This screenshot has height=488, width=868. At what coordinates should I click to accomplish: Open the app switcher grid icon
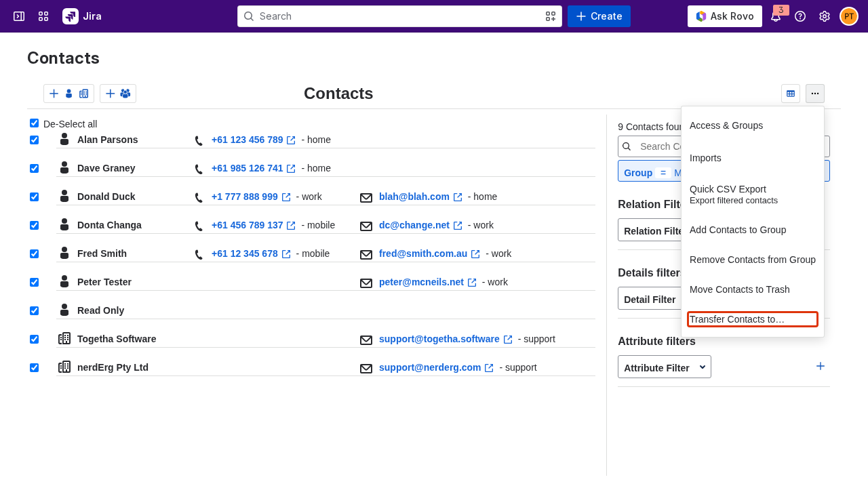click(x=43, y=16)
